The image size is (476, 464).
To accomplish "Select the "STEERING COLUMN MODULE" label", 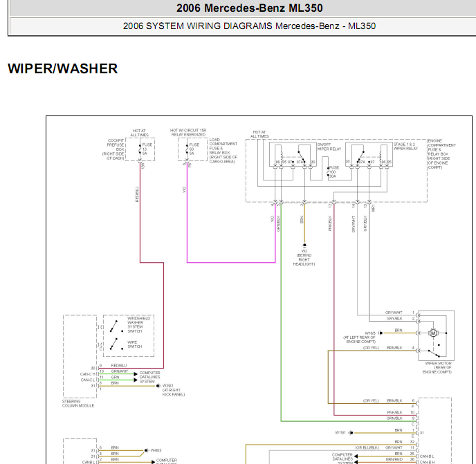I will point(78,403).
